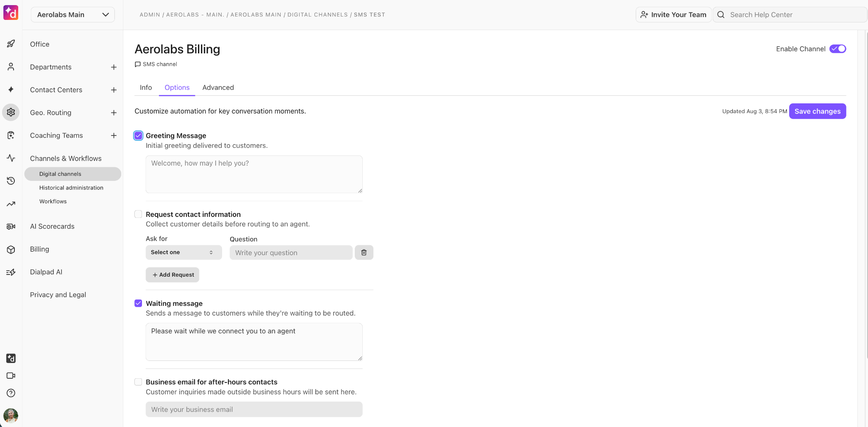The width and height of the screenshot is (868, 427).
Task: Open the help question mark icon
Action: click(11, 393)
